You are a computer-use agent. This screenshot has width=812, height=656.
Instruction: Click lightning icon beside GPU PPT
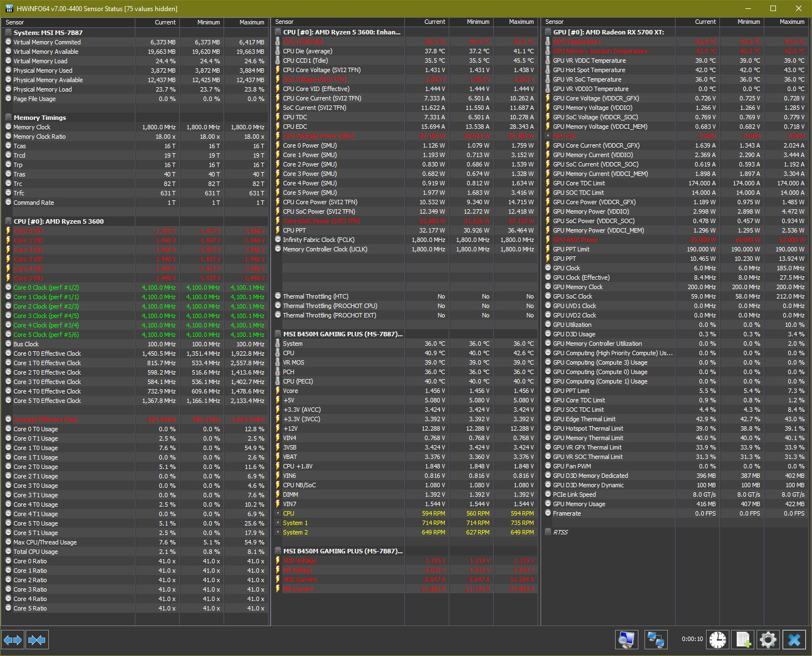tap(548, 259)
